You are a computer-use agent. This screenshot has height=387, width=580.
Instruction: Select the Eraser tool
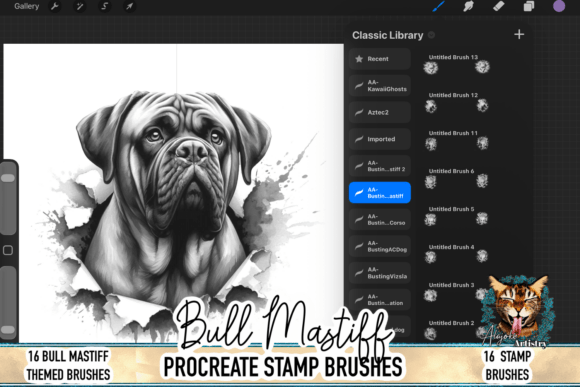pos(499,6)
